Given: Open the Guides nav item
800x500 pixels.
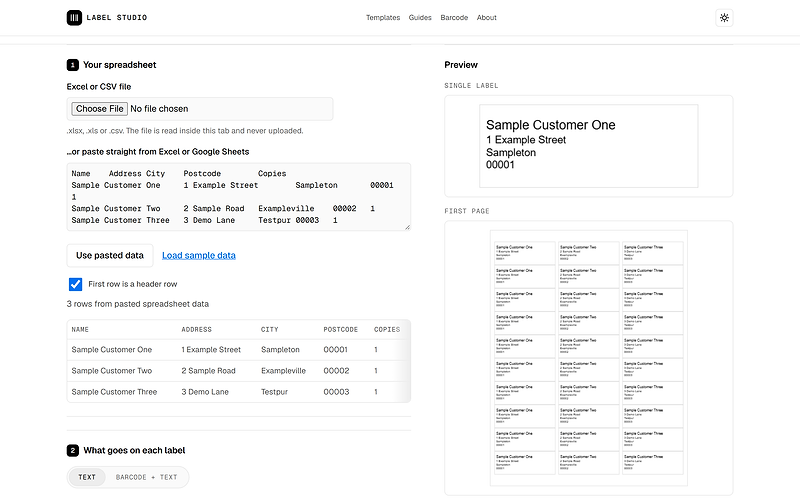Looking at the screenshot, I should (420, 17).
